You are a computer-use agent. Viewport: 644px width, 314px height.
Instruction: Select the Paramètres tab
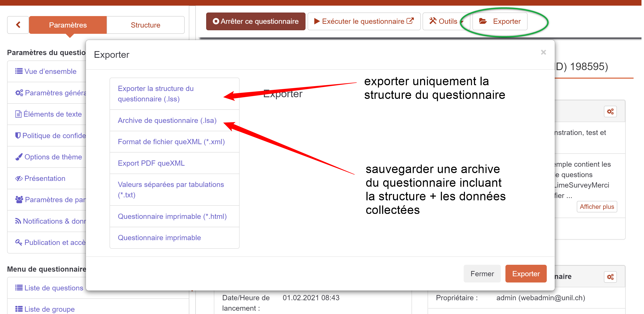(68, 25)
